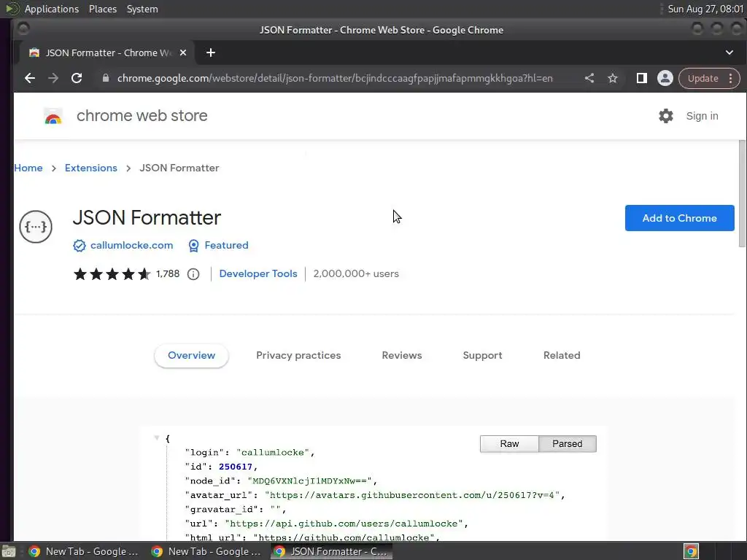Click the rating info icon
The image size is (747, 560).
click(x=193, y=274)
